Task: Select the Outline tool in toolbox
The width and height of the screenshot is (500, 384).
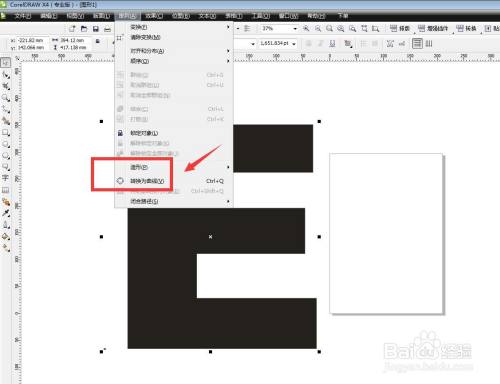Action: (x=6, y=225)
